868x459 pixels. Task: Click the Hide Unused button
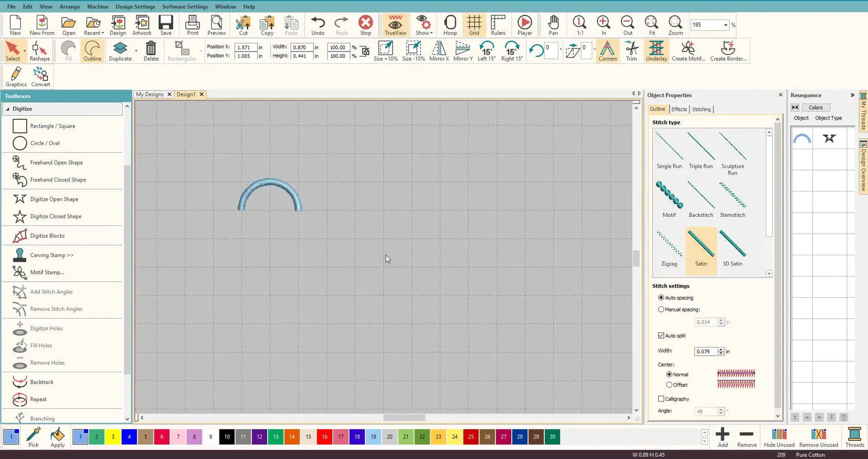(779, 437)
